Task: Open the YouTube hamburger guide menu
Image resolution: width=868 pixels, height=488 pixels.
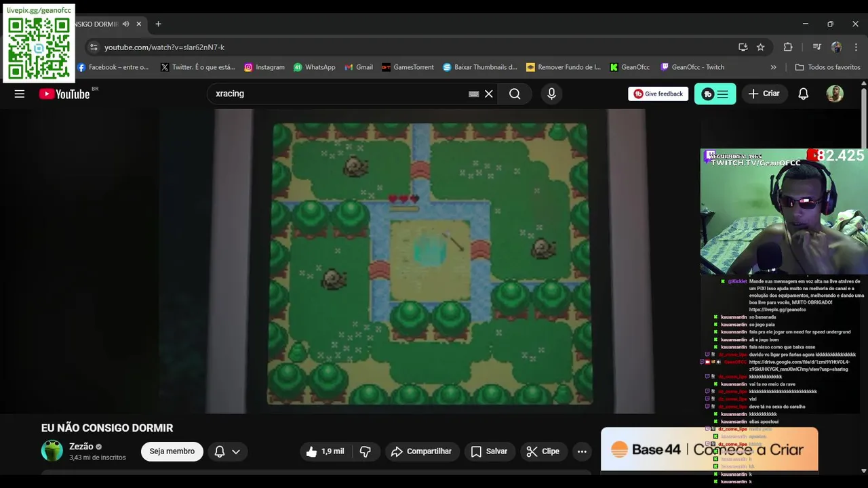Action: tap(20, 94)
